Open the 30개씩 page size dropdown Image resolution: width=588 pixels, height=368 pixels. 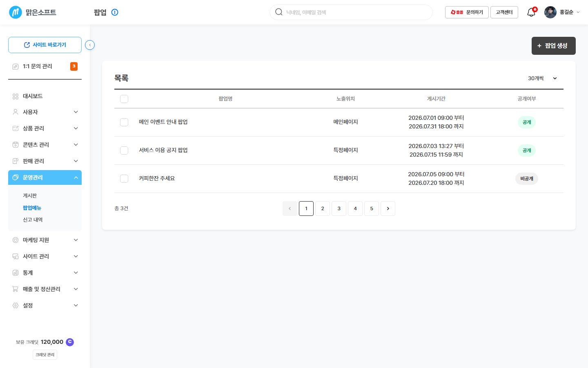point(542,78)
